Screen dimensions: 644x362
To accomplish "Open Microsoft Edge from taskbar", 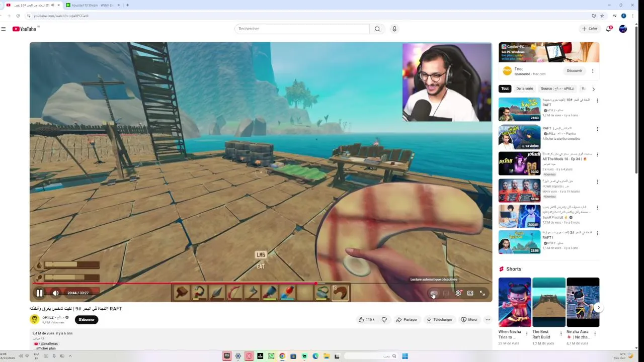I will point(315,356).
